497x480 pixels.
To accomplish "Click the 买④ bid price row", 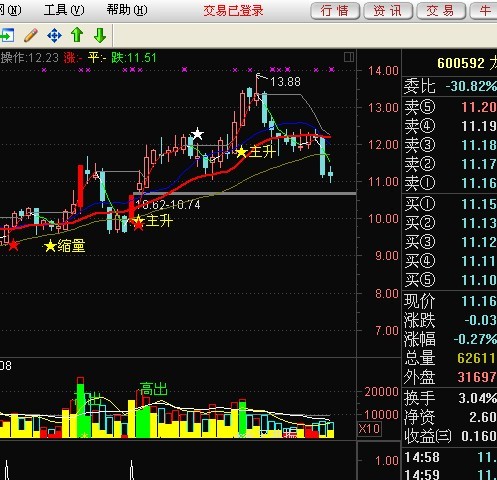I will pyautogui.click(x=450, y=261).
